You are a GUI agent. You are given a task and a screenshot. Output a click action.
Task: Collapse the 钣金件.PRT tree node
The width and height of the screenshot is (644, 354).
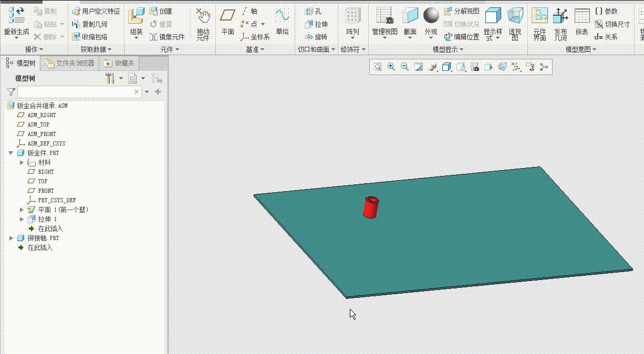coord(11,153)
